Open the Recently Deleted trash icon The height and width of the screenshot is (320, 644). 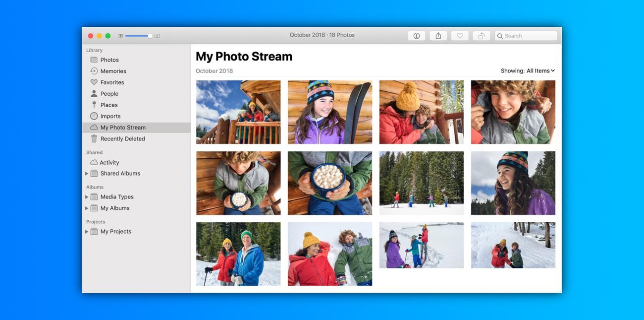[94, 139]
